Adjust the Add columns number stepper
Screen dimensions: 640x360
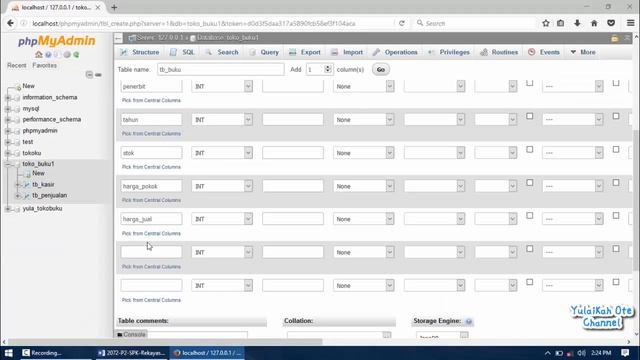coord(328,69)
